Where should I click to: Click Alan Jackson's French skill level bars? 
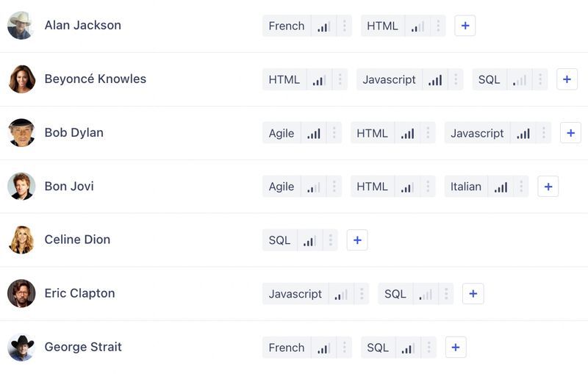tap(323, 26)
